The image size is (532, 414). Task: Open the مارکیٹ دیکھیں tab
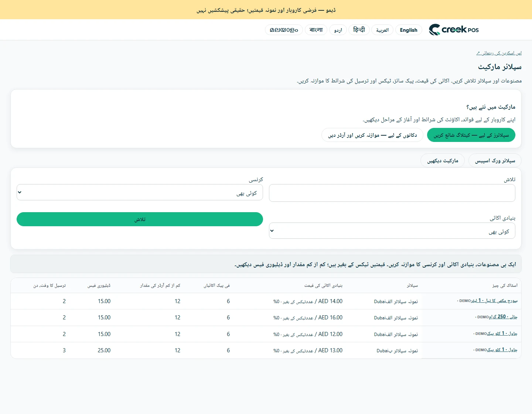click(x=443, y=161)
